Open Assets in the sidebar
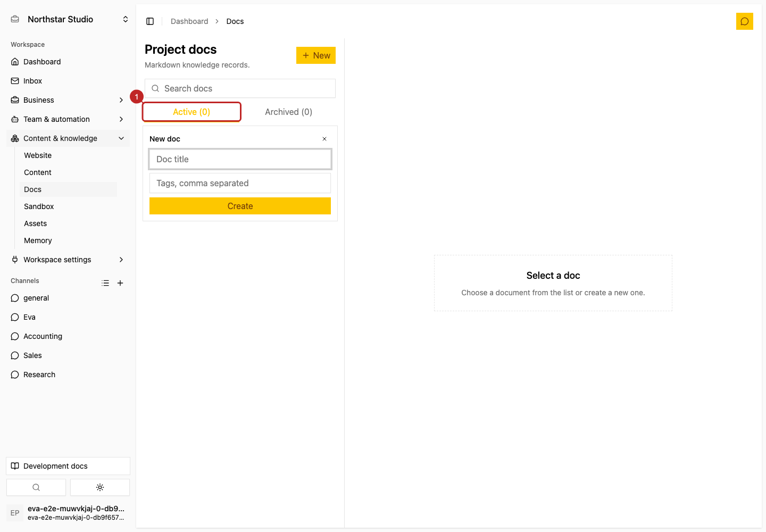 (68, 223)
